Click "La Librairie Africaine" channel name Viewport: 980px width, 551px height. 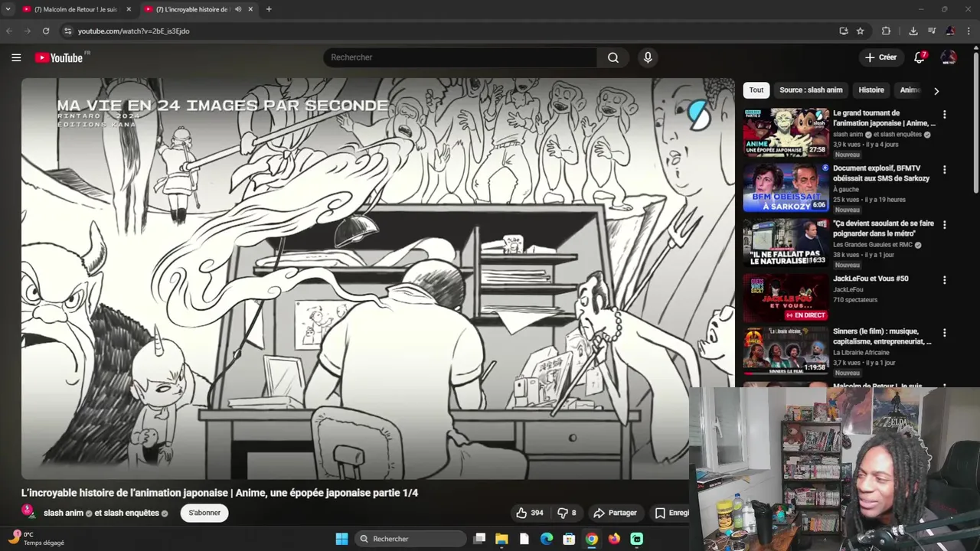coord(861,353)
